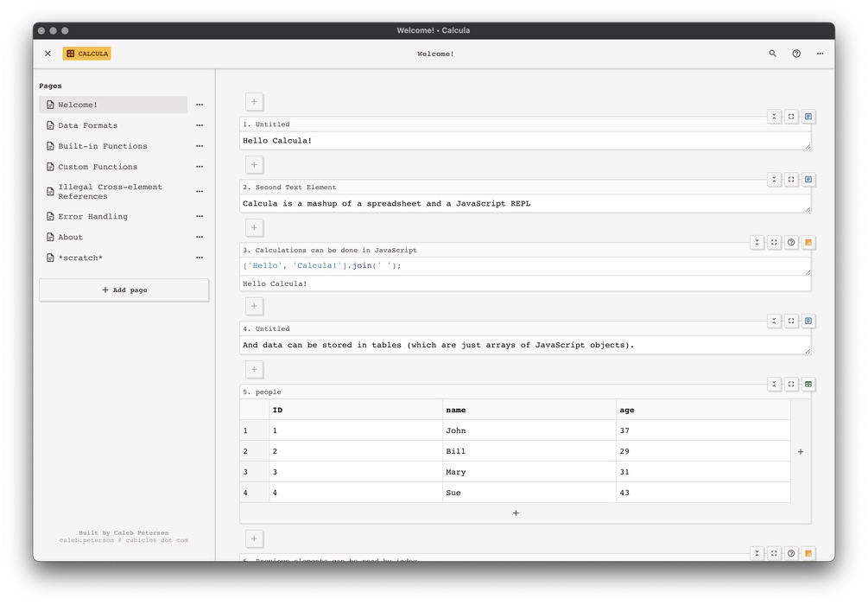This screenshot has height=605, width=868.
Task: Click the CALCULA logo badge
Action: click(87, 54)
